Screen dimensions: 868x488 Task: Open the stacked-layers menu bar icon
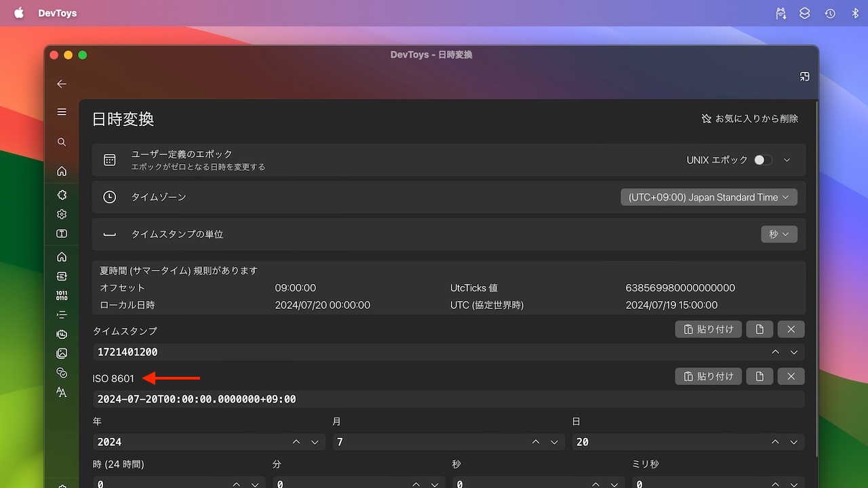(x=805, y=14)
